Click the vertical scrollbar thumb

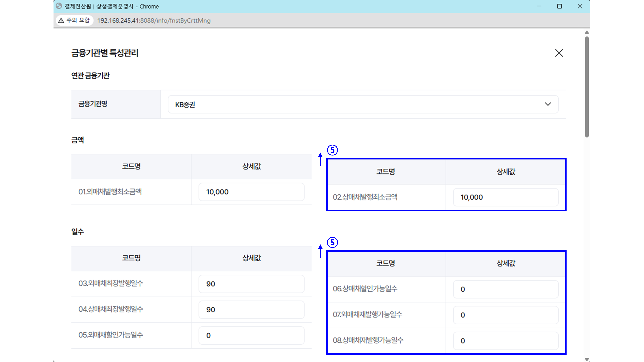click(587, 87)
